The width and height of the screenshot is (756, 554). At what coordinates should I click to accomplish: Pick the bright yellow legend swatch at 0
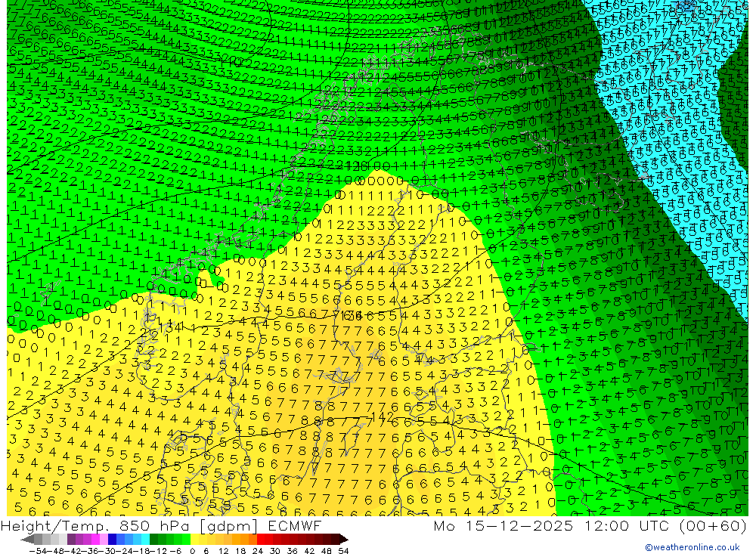pos(194,539)
